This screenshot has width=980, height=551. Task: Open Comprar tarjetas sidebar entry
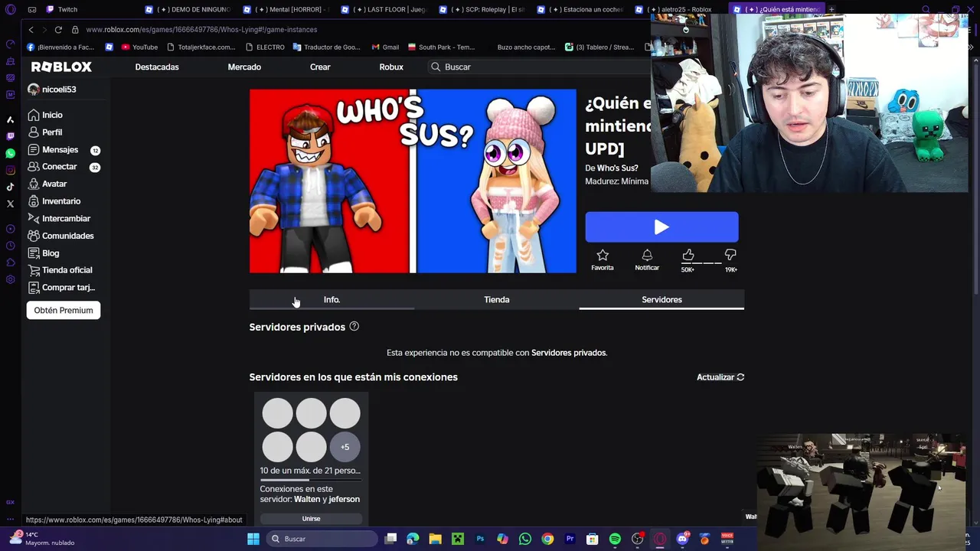(x=61, y=287)
